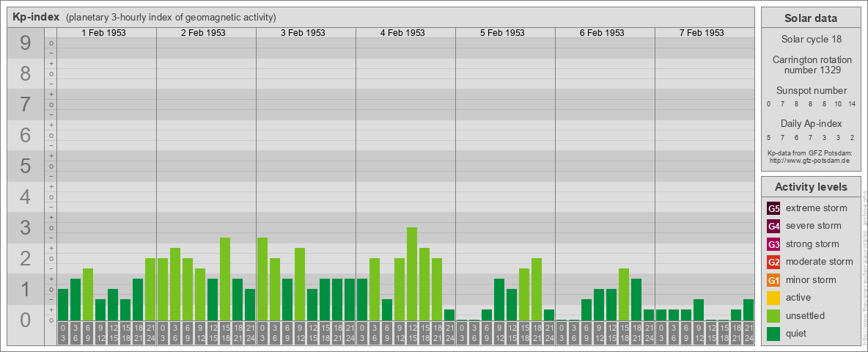Screen dimensions: 868x352
Task: Click the 2 Feb 15–18 hours bar
Action: pyautogui.click(x=225, y=279)
